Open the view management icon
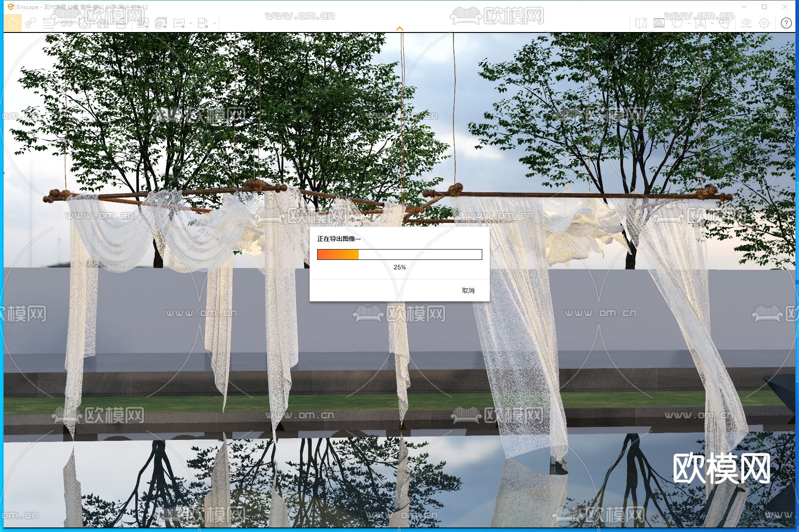 659,23
